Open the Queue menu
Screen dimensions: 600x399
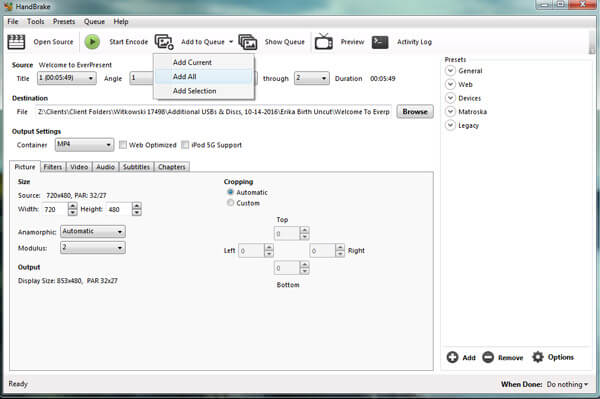coord(94,21)
